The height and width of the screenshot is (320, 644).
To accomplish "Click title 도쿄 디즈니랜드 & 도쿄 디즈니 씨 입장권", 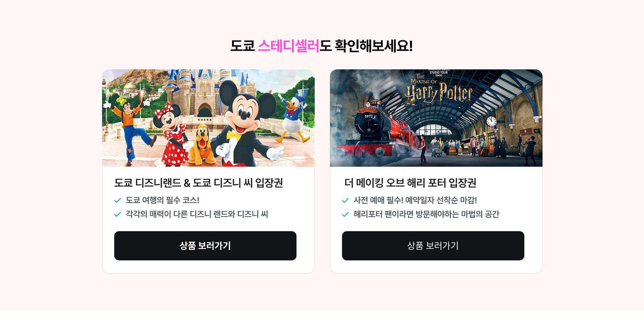I will (x=199, y=183).
